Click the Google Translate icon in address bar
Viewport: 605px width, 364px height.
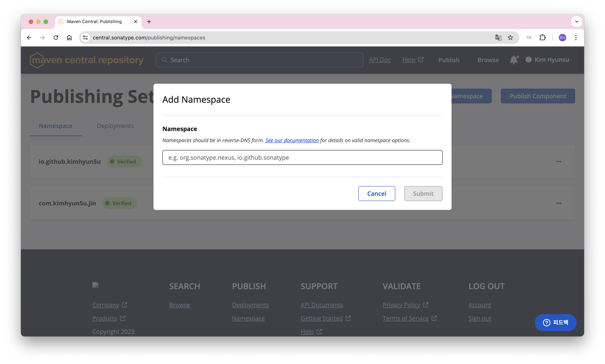498,38
